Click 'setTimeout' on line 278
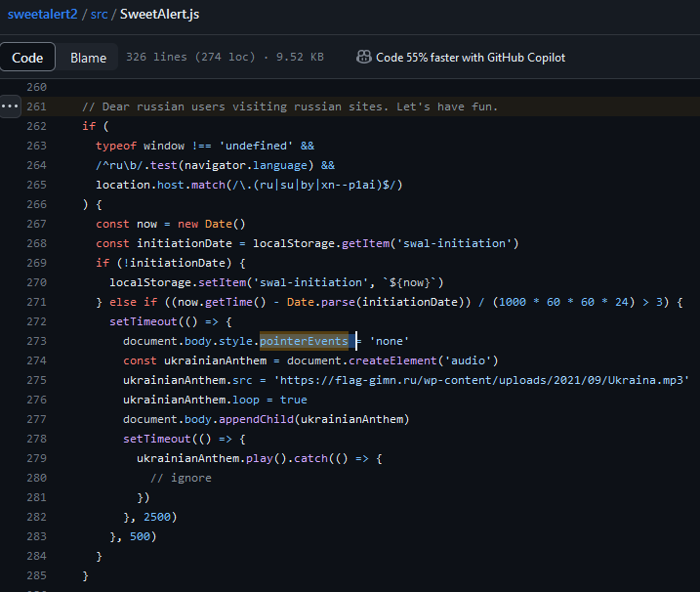This screenshot has width=700, height=592. [157, 439]
